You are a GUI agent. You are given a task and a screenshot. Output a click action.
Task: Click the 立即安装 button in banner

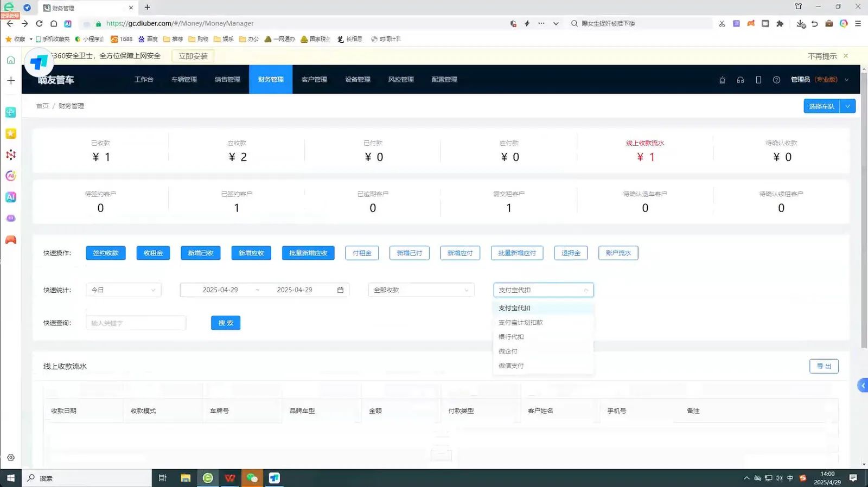[x=193, y=56]
